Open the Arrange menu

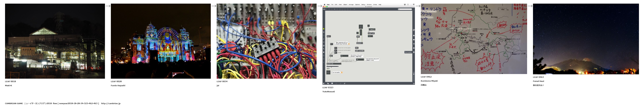(351, 4)
